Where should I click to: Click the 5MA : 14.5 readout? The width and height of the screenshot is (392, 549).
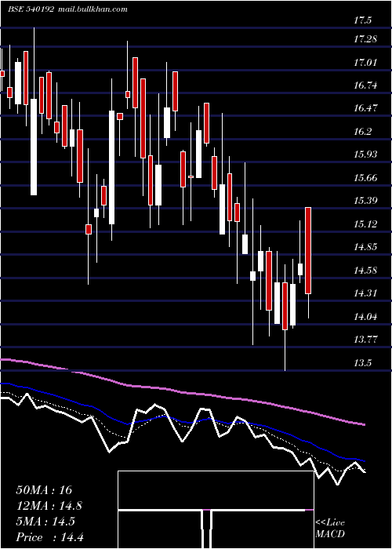click(x=45, y=522)
